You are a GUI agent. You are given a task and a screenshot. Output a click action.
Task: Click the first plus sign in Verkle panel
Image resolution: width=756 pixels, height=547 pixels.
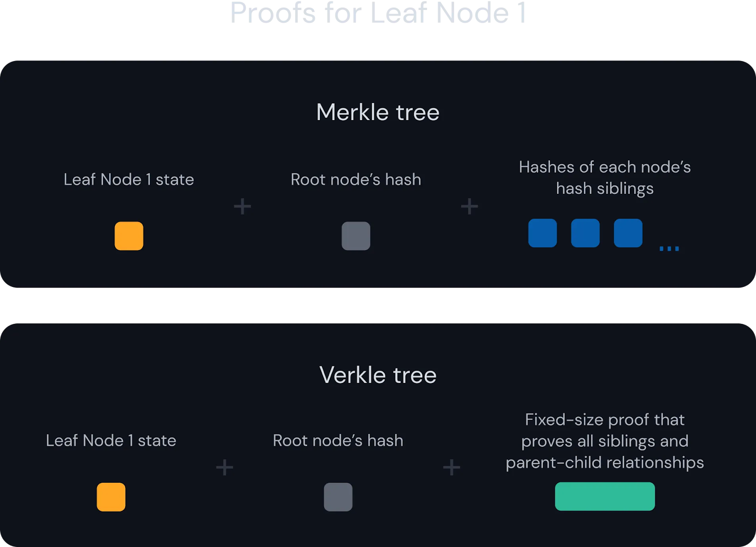coord(224,468)
